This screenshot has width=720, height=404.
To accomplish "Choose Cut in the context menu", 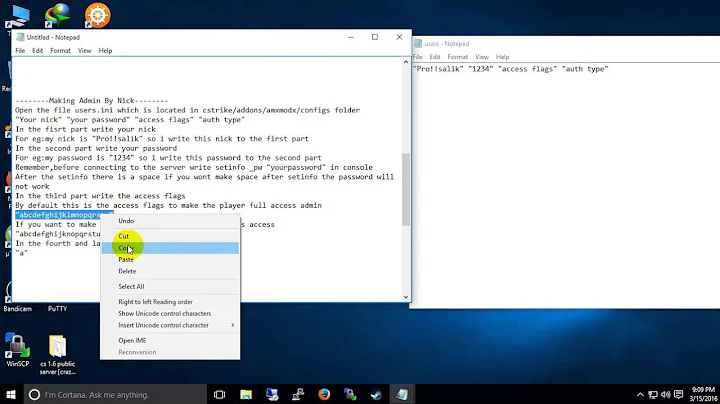I will point(170,236).
